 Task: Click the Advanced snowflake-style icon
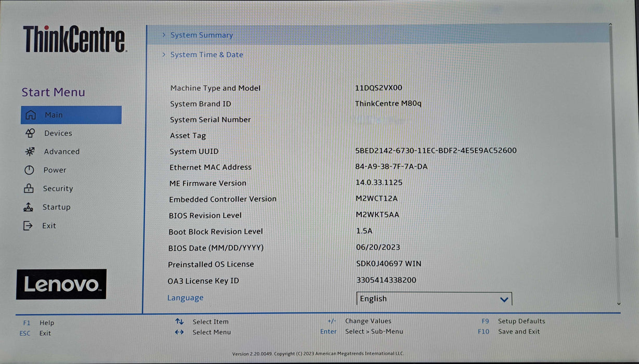pyautogui.click(x=30, y=151)
